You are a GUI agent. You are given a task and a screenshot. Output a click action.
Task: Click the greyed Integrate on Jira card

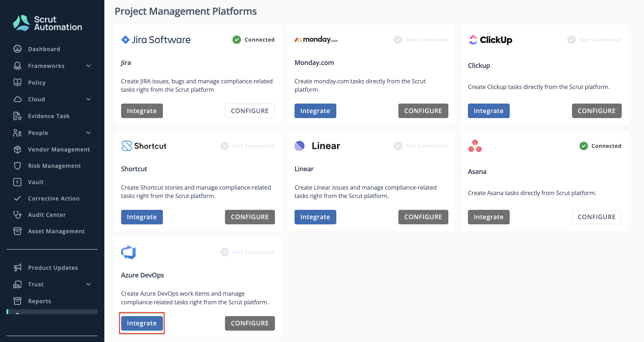coord(142,111)
